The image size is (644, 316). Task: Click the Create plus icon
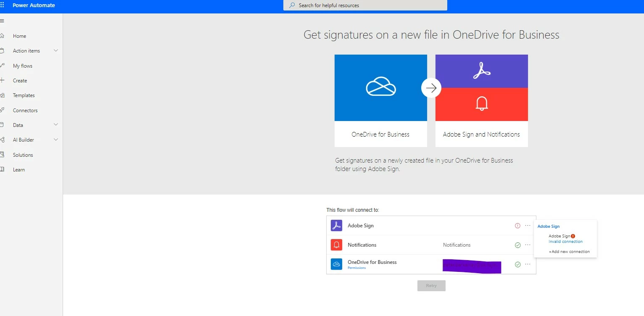2,80
